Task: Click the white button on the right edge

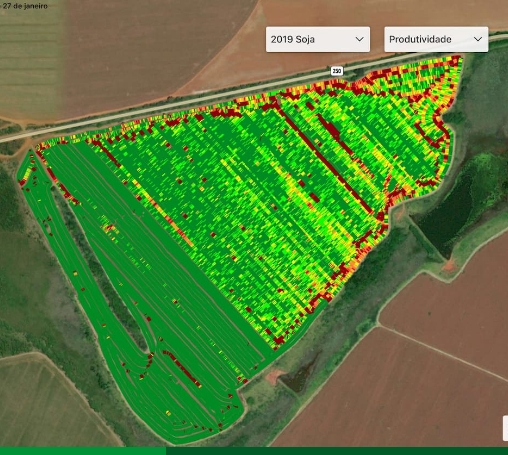Action: point(505,428)
